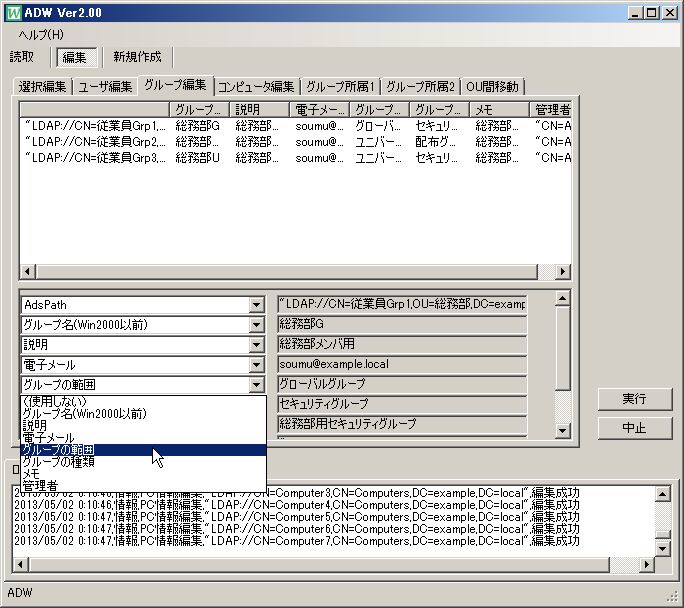The height and width of the screenshot is (608, 684).
Task: Switch to 読取 mode
Action: [x=22, y=57]
